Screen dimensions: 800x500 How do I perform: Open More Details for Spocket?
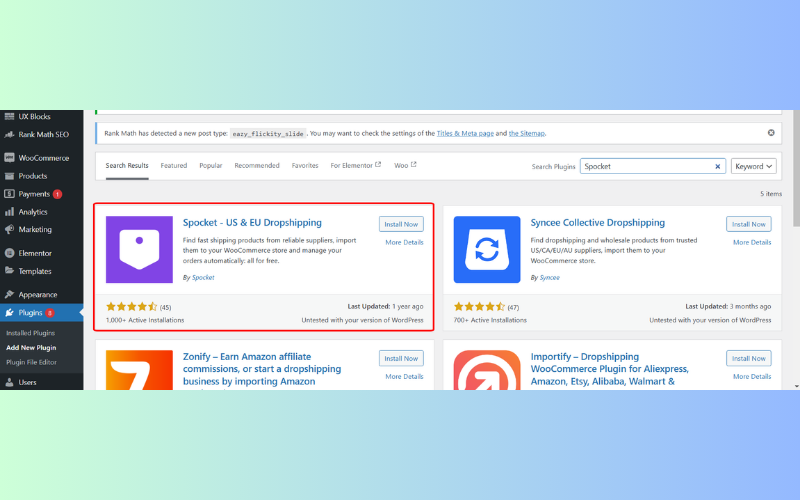click(x=404, y=242)
